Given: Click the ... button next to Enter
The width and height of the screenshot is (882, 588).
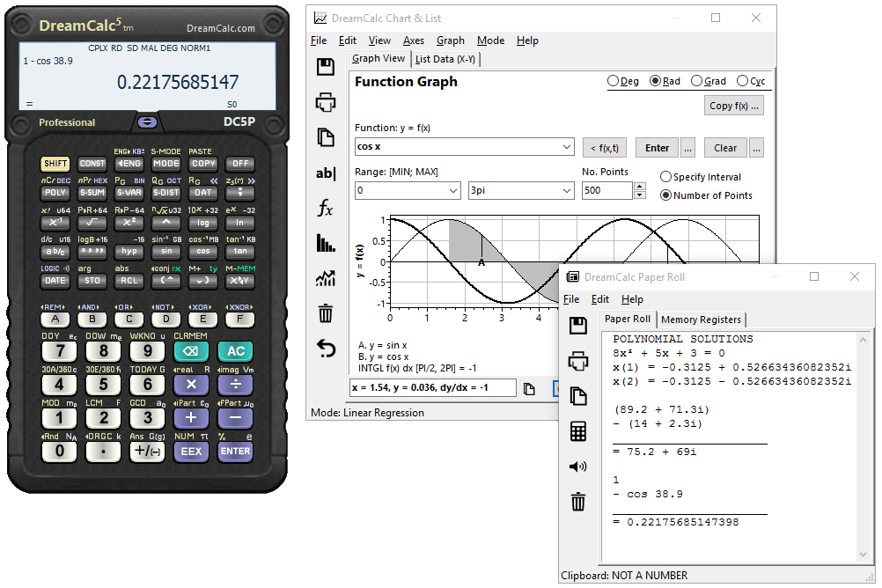Looking at the screenshot, I should point(688,148).
